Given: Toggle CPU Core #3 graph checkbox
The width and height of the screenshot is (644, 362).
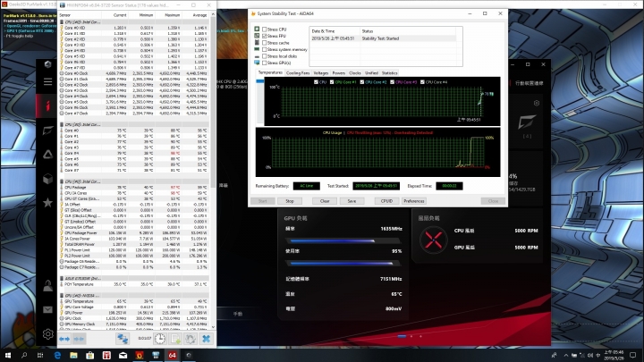Looking at the screenshot, I should 393,82.
